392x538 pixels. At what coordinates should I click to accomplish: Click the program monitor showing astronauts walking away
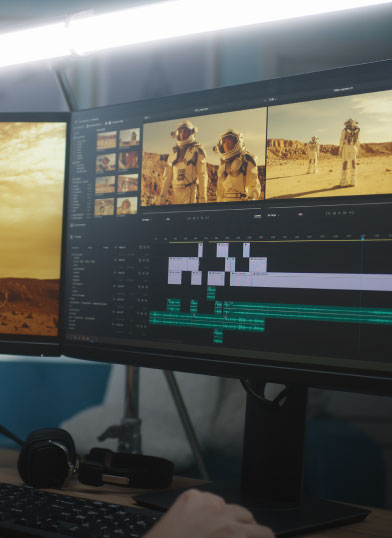click(x=330, y=144)
